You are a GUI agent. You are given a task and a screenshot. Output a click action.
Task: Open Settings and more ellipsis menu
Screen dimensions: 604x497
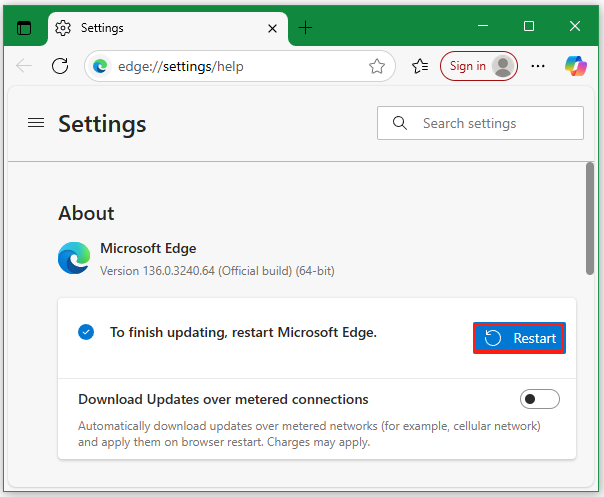538,66
